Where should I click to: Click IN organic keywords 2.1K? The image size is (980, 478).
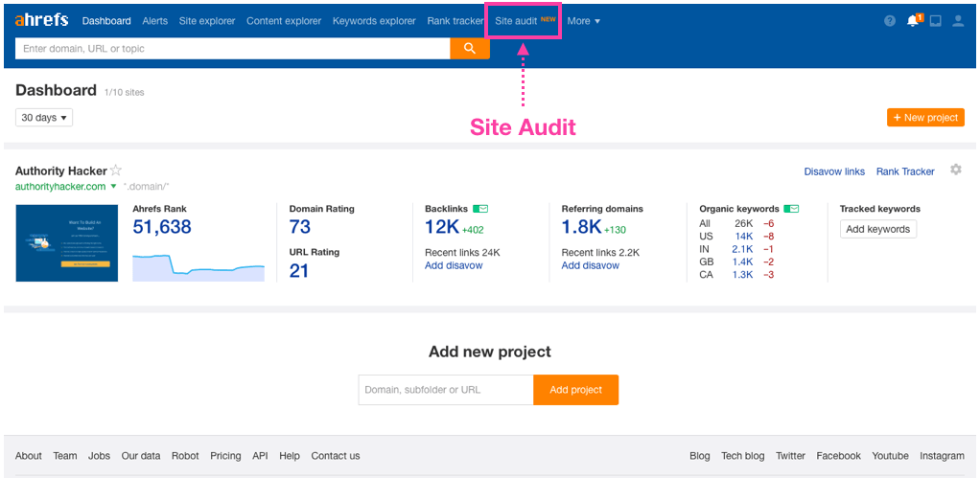coord(742,249)
